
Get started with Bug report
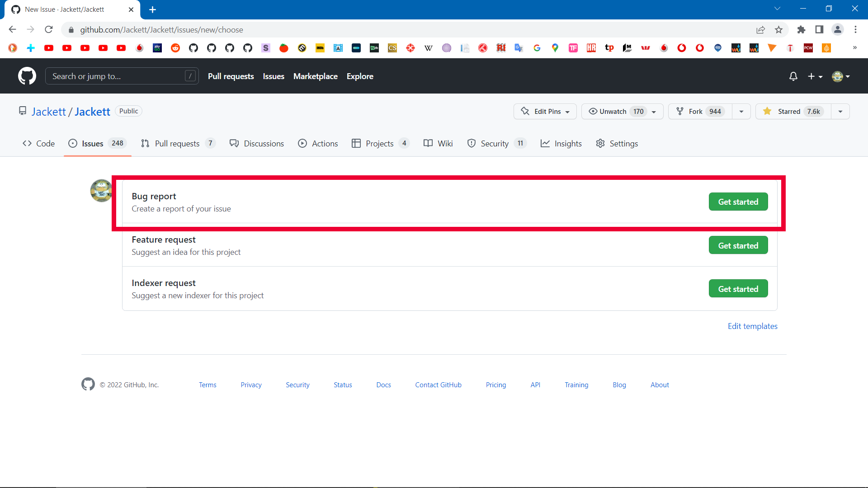(738, 202)
